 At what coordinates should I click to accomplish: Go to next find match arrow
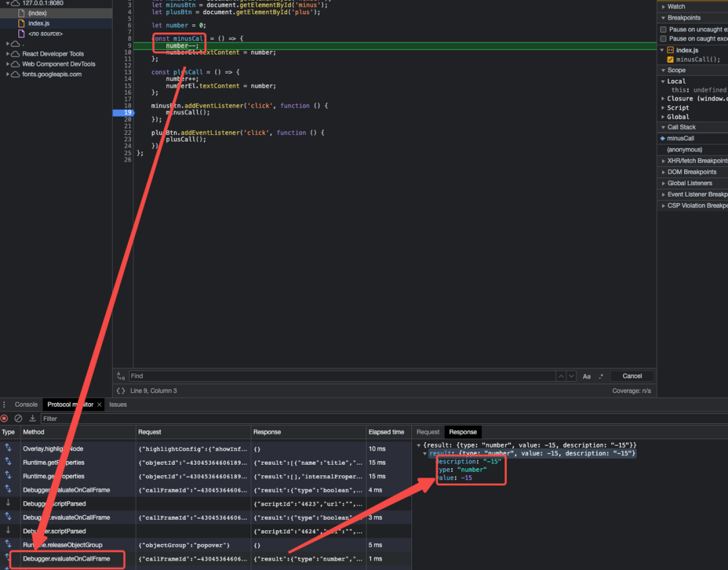(572, 376)
